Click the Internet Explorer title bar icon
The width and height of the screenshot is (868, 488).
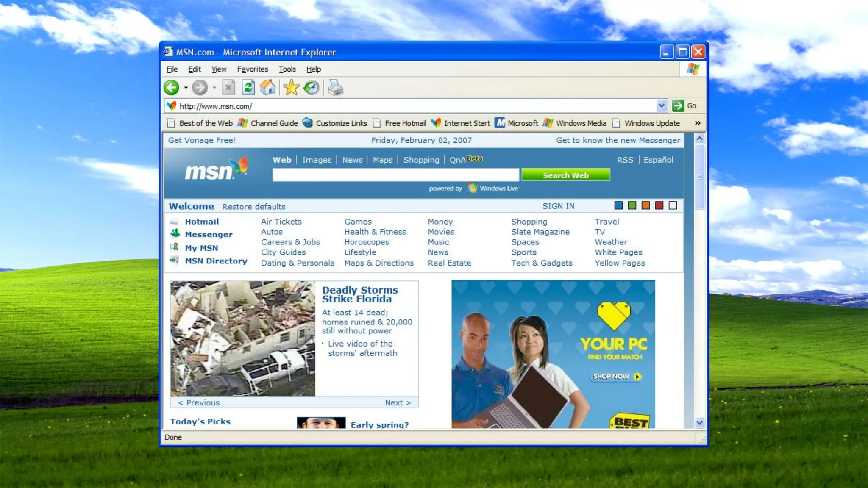(168, 52)
